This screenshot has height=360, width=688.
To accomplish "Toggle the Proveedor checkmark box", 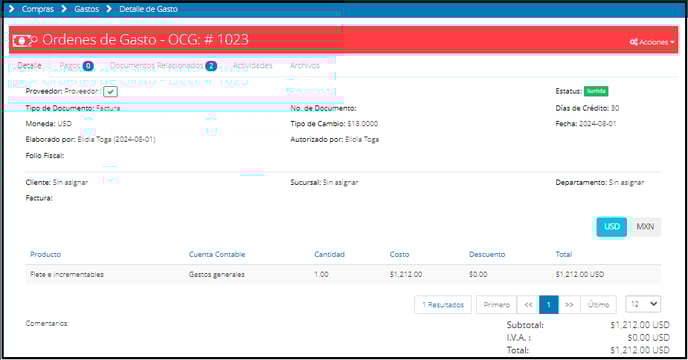I will [111, 92].
